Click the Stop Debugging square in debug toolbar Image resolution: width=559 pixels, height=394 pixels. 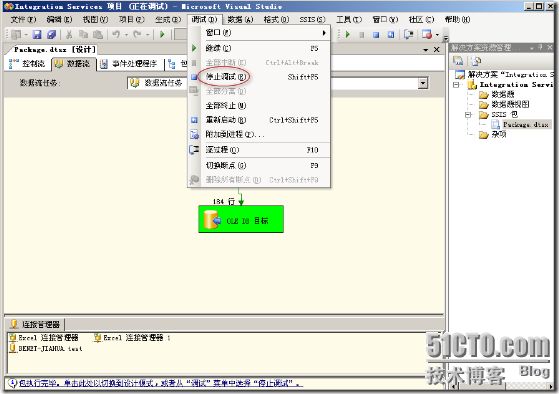(x=376, y=35)
